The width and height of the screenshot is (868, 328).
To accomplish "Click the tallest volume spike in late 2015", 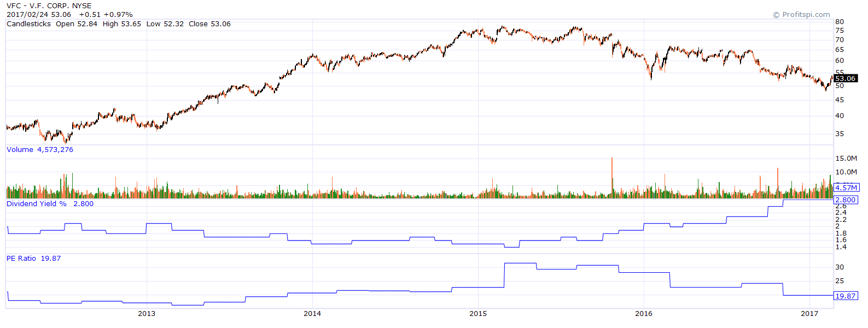I will pos(612,178).
